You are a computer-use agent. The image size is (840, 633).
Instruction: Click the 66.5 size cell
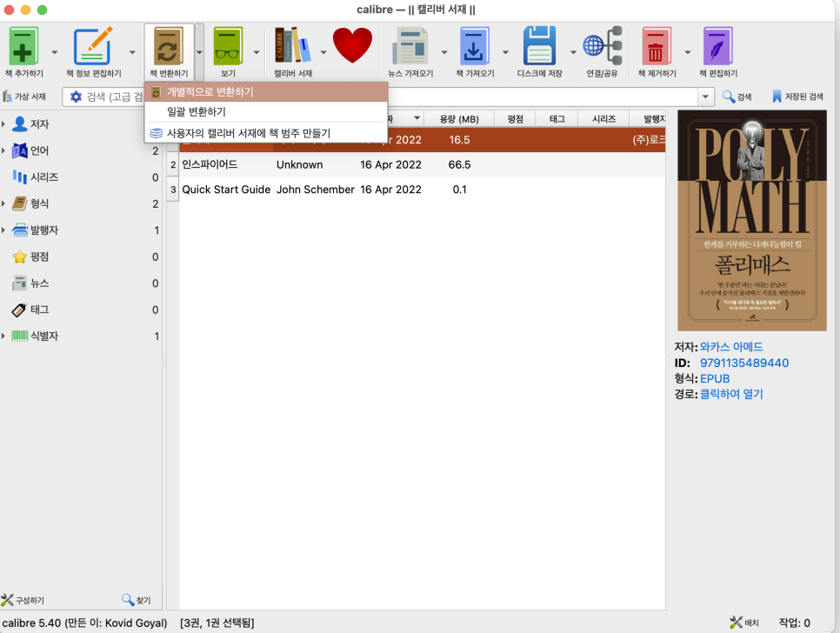[x=459, y=164]
